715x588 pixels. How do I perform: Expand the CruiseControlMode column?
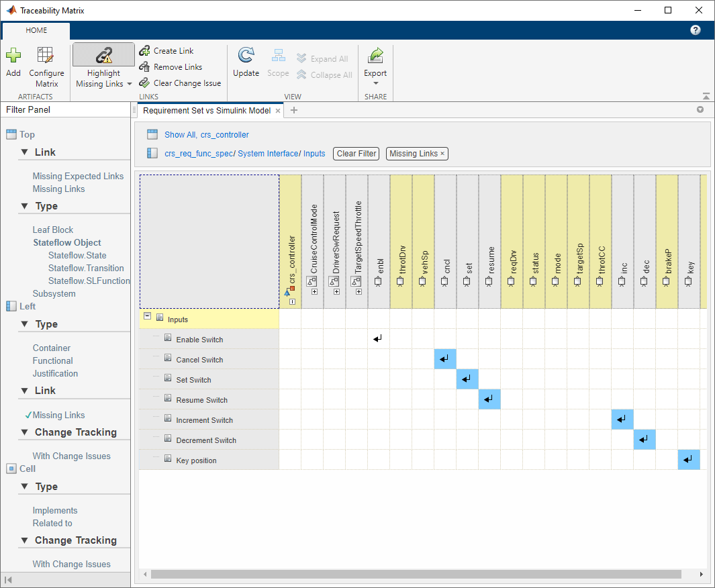314,292
